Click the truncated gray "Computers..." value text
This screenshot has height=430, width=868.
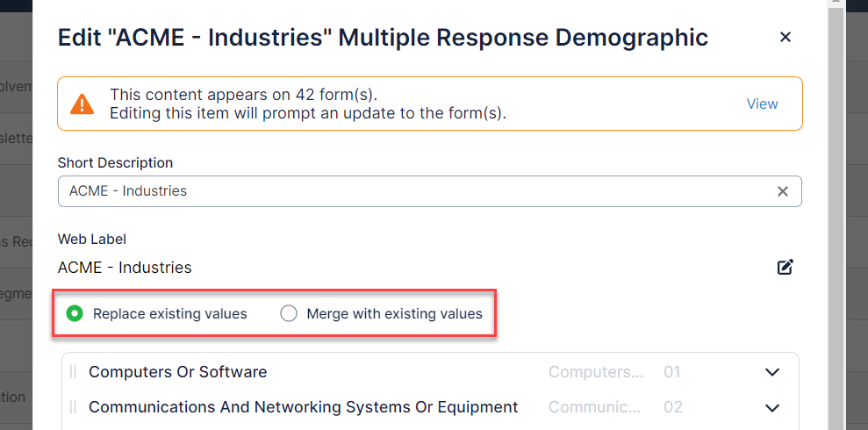point(596,372)
